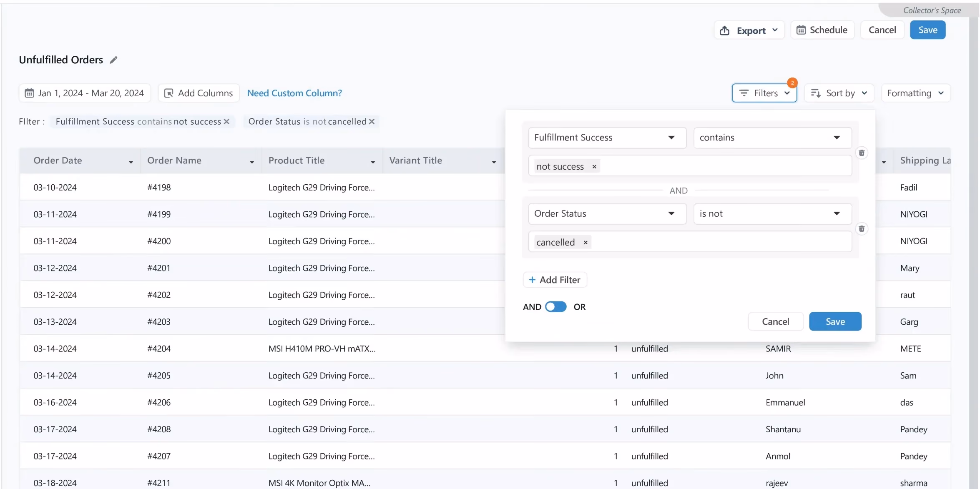Delete the Order Status filter with trash icon
This screenshot has width=980, height=489.
pos(862,228)
